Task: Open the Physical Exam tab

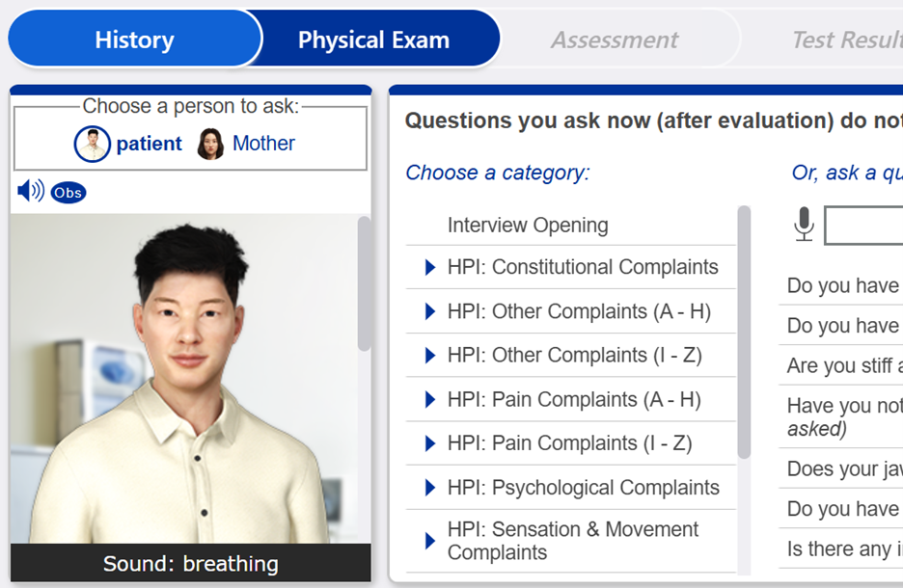Action: coord(373,40)
